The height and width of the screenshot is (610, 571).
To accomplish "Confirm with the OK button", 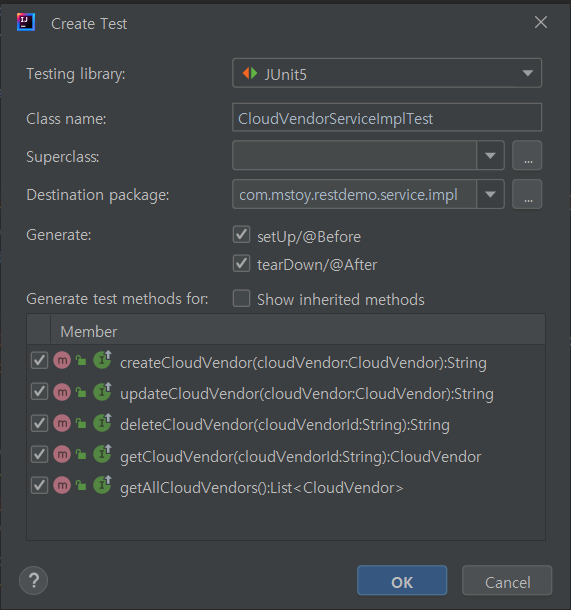I will [x=402, y=580].
